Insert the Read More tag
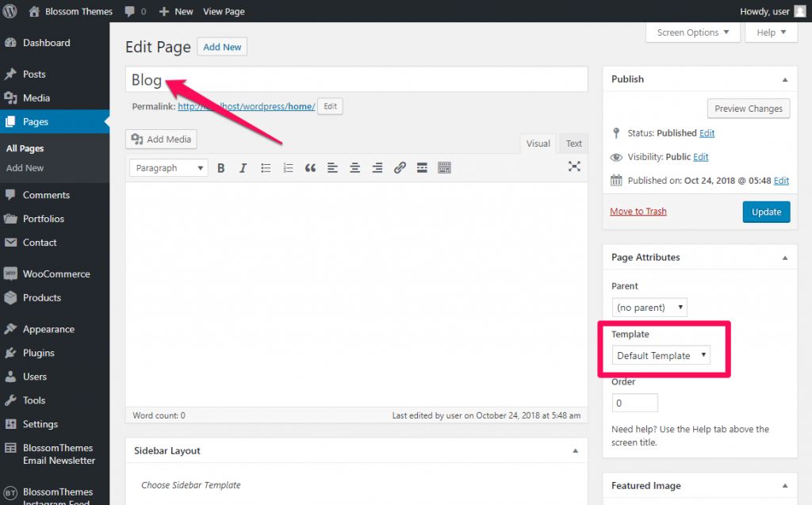The image size is (812, 505). 422,167
